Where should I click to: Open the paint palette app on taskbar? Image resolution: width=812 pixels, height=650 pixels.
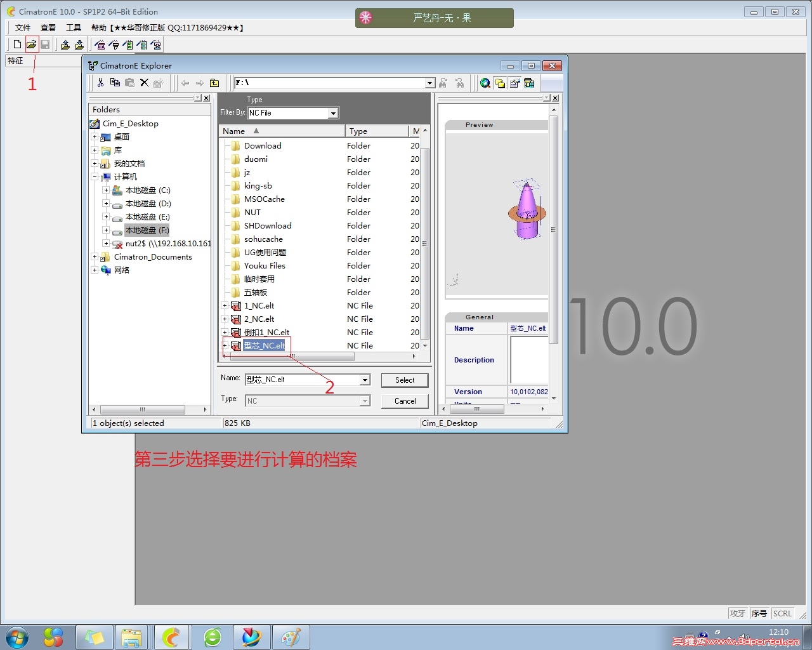(x=291, y=637)
